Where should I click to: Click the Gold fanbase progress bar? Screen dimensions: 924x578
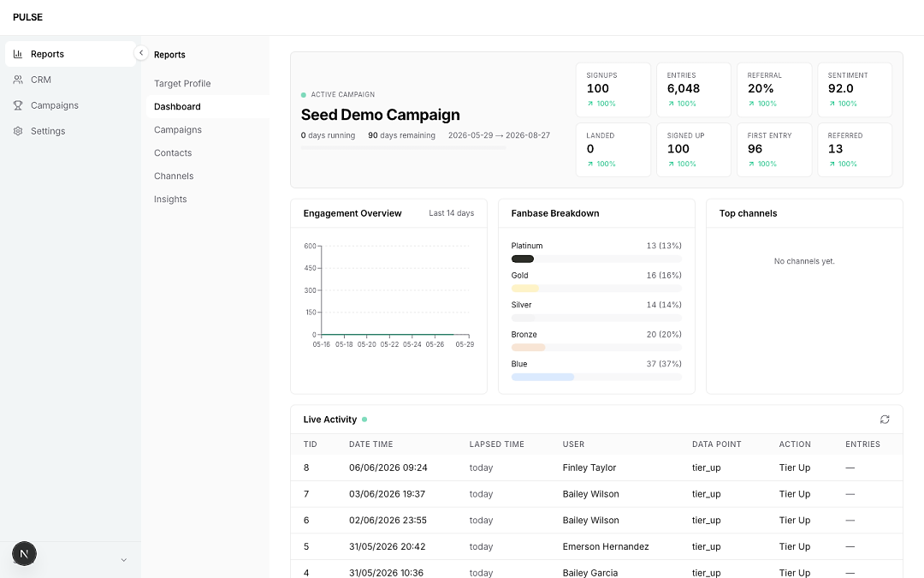(596, 289)
